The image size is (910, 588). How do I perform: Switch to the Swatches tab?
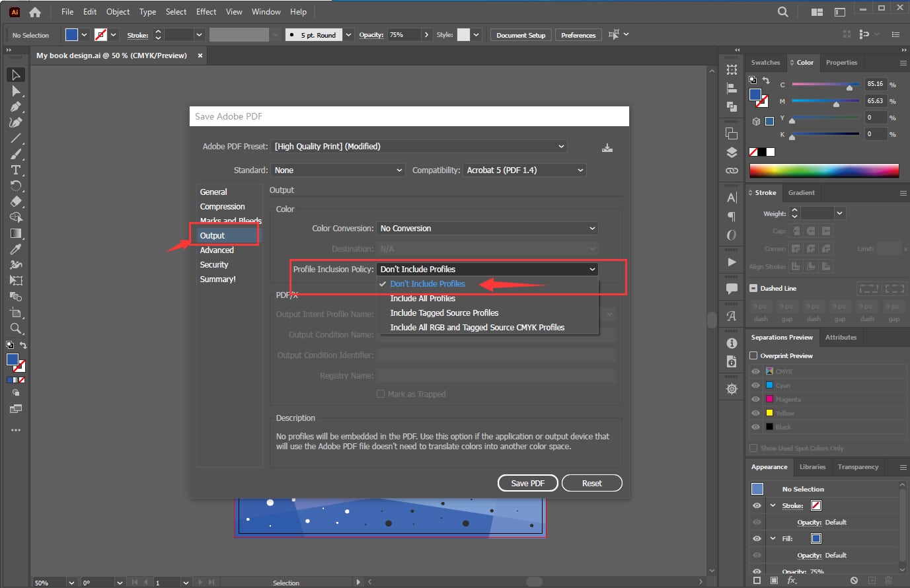(765, 63)
